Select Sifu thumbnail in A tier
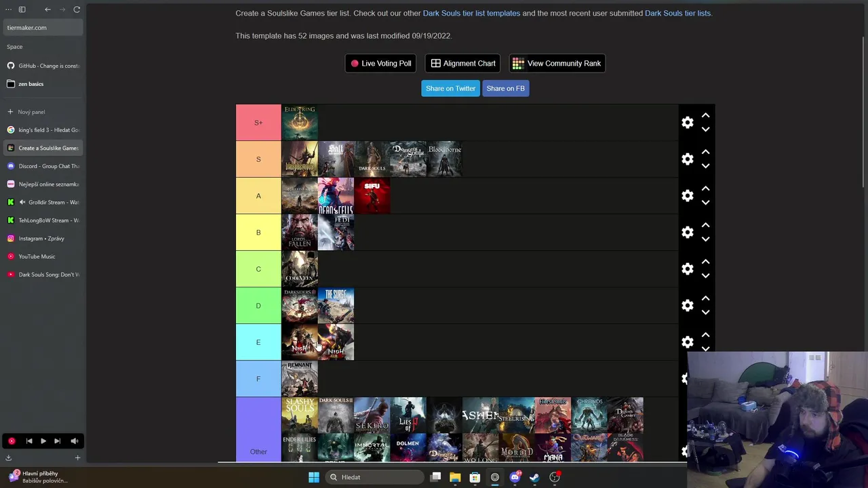Screen dimensions: 868x488 point(372,196)
